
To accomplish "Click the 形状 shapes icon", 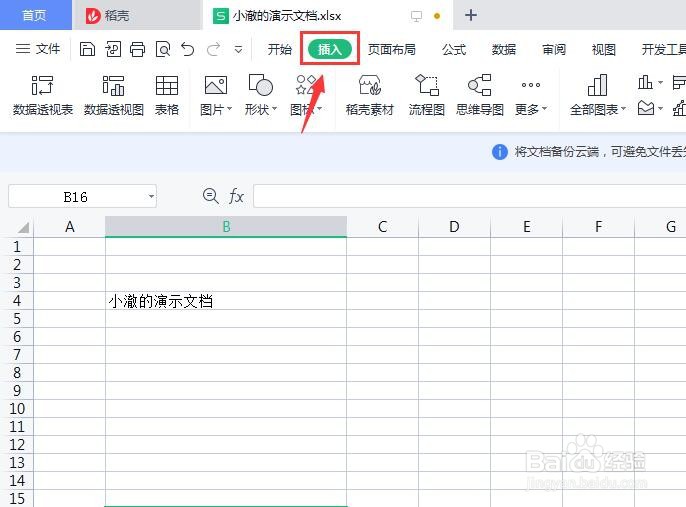I will [260, 85].
